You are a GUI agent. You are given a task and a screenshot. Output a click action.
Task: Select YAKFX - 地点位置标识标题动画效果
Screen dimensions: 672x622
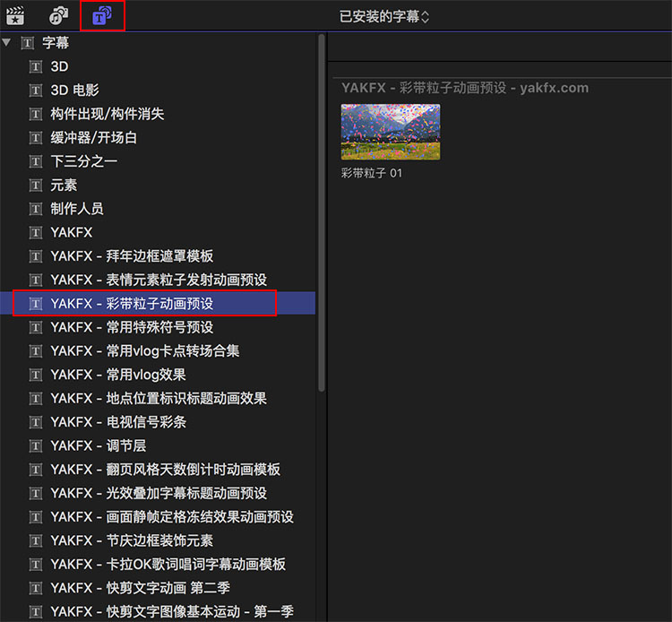158,399
